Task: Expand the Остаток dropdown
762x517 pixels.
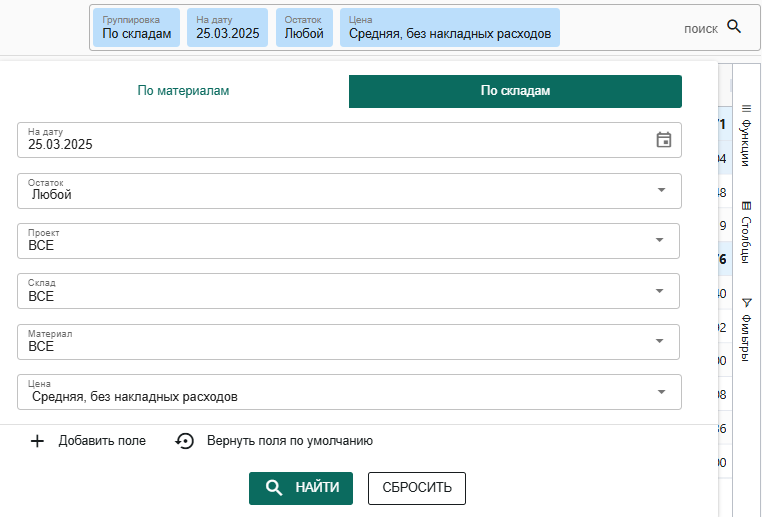Action: (660, 190)
